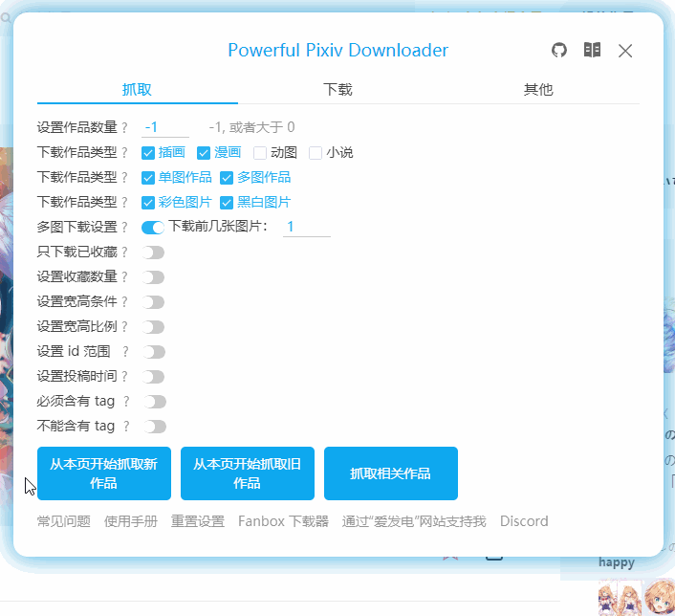Click the help mark beside 必须含有 tag

pyautogui.click(x=126, y=402)
